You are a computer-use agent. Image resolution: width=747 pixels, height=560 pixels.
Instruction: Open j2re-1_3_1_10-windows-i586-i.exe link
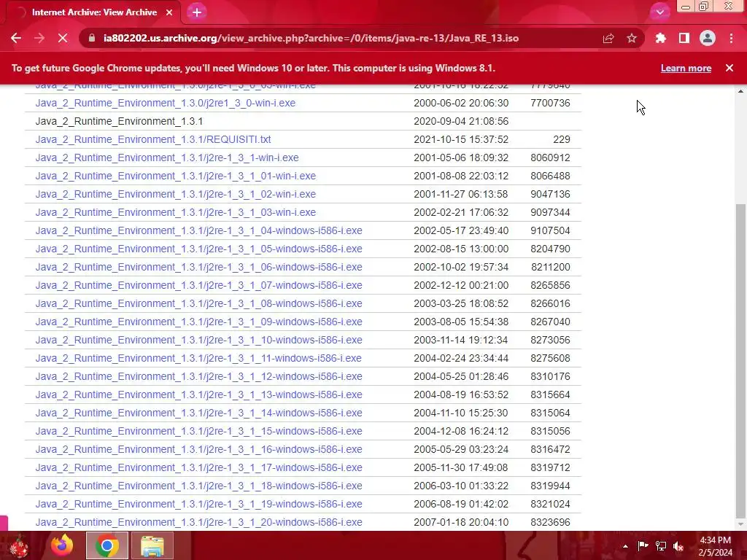(x=198, y=340)
